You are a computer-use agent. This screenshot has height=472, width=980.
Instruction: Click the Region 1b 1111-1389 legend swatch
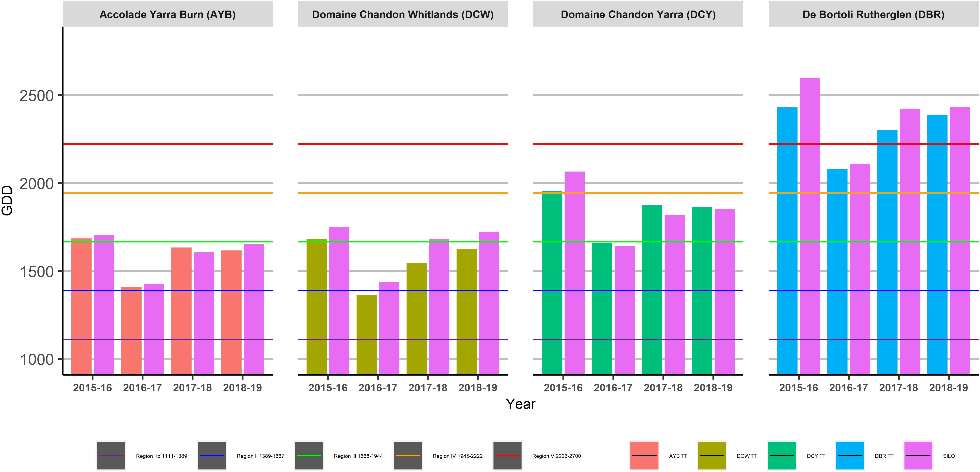pyautogui.click(x=111, y=455)
